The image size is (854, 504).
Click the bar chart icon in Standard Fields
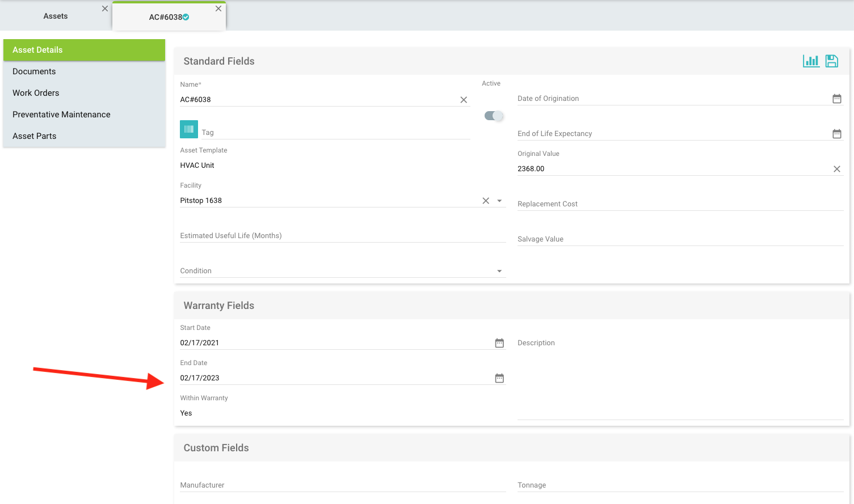pos(810,61)
